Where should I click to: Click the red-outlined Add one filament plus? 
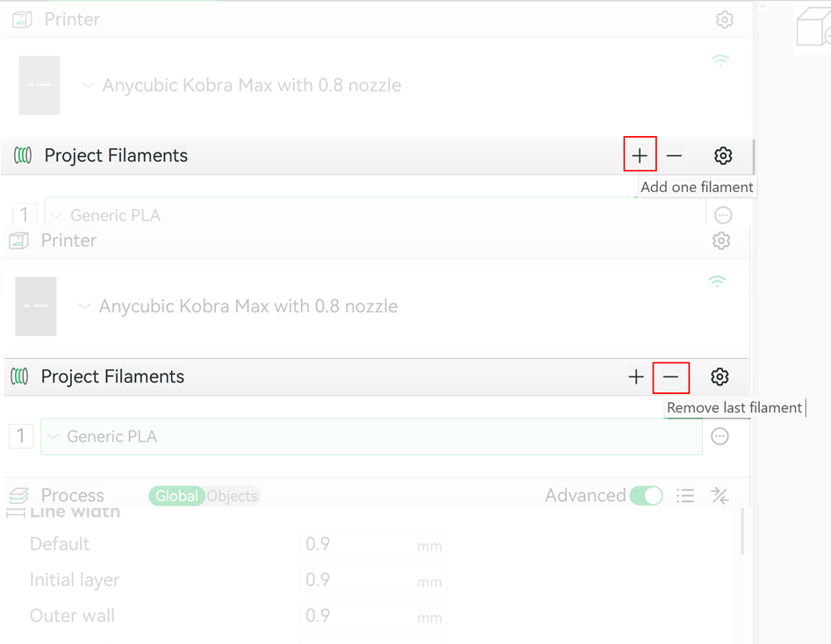pyautogui.click(x=640, y=155)
